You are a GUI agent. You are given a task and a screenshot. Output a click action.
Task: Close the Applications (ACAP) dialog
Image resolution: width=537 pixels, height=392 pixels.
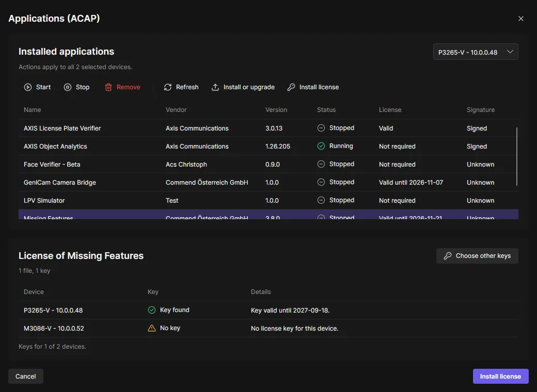(521, 19)
